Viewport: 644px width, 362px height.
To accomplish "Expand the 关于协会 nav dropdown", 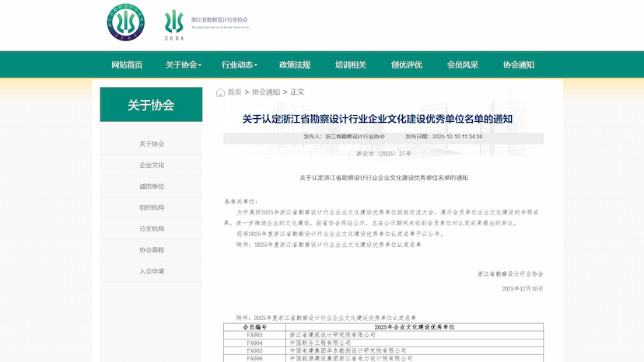I will (184, 64).
